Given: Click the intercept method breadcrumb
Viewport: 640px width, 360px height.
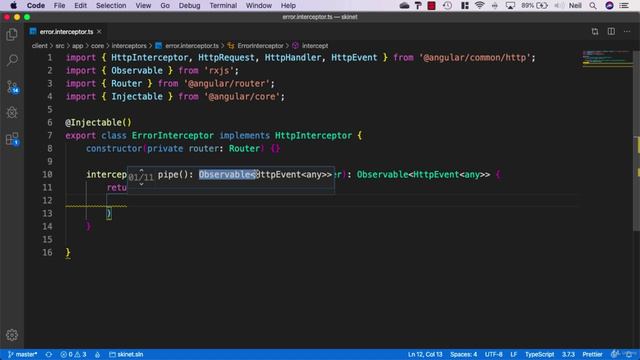Looking at the screenshot, I should [x=310, y=46].
